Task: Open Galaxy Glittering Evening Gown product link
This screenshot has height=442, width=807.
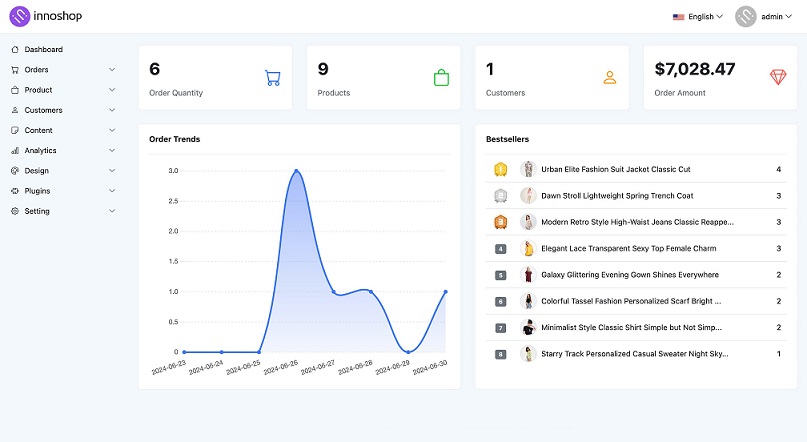Action: [x=629, y=275]
